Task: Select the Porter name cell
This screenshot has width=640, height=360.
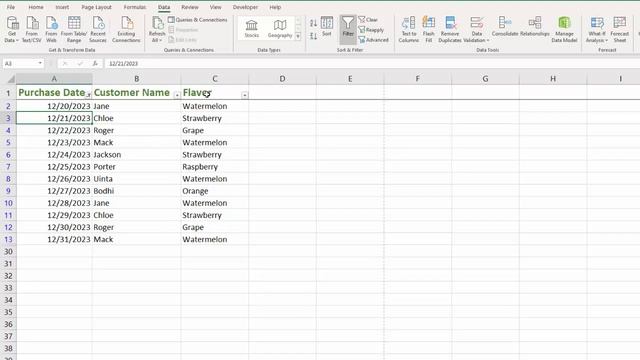Action: click(137, 167)
